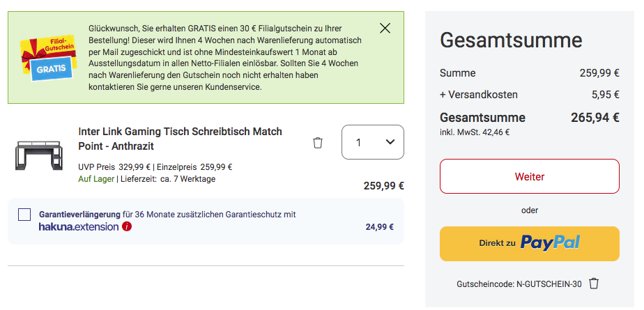Click the PayPal logo
This screenshot has height=310, width=644.
coord(550,242)
